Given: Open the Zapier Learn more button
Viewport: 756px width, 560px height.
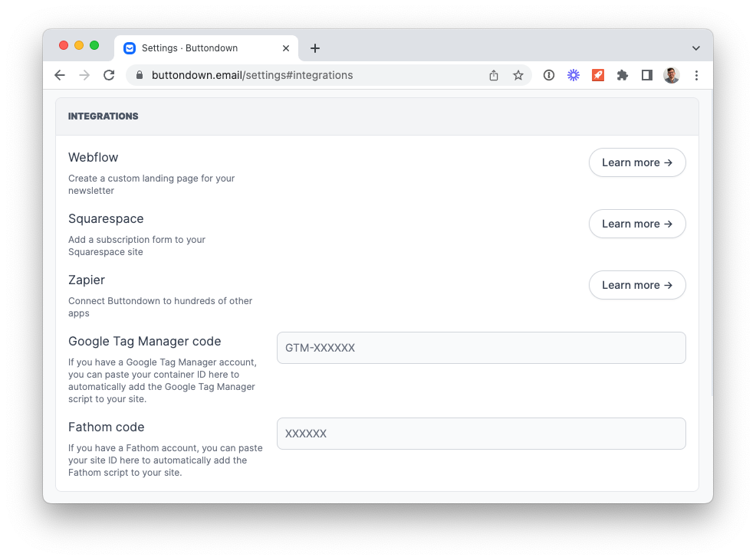Looking at the screenshot, I should pyautogui.click(x=637, y=284).
